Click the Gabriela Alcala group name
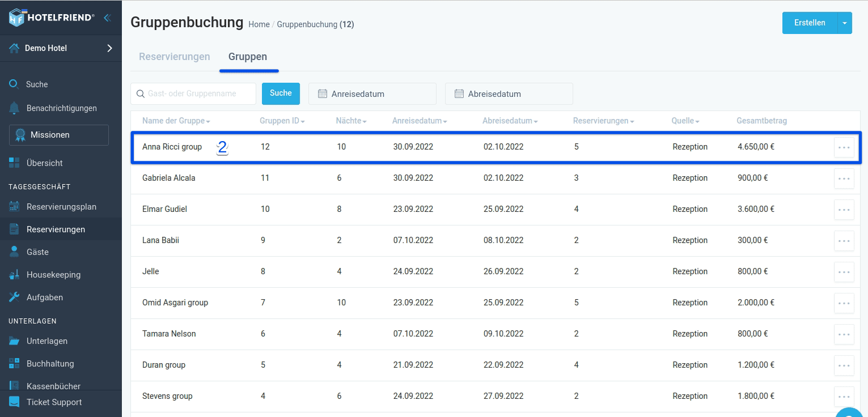Viewport: 868px width, 417px height. (x=169, y=178)
